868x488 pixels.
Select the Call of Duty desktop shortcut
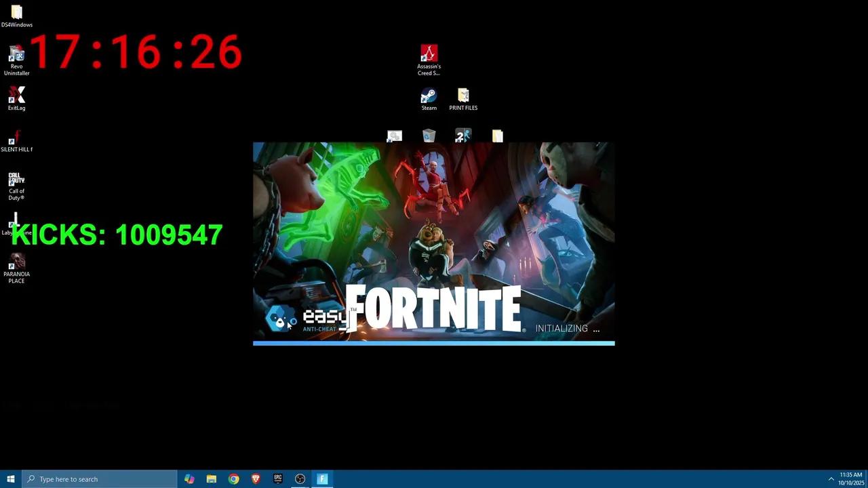[16, 186]
